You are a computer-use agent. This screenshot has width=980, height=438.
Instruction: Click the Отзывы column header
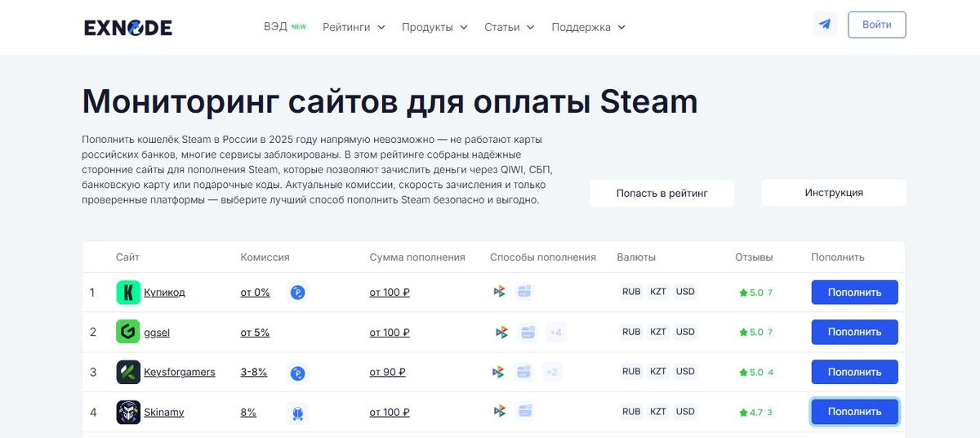(754, 257)
